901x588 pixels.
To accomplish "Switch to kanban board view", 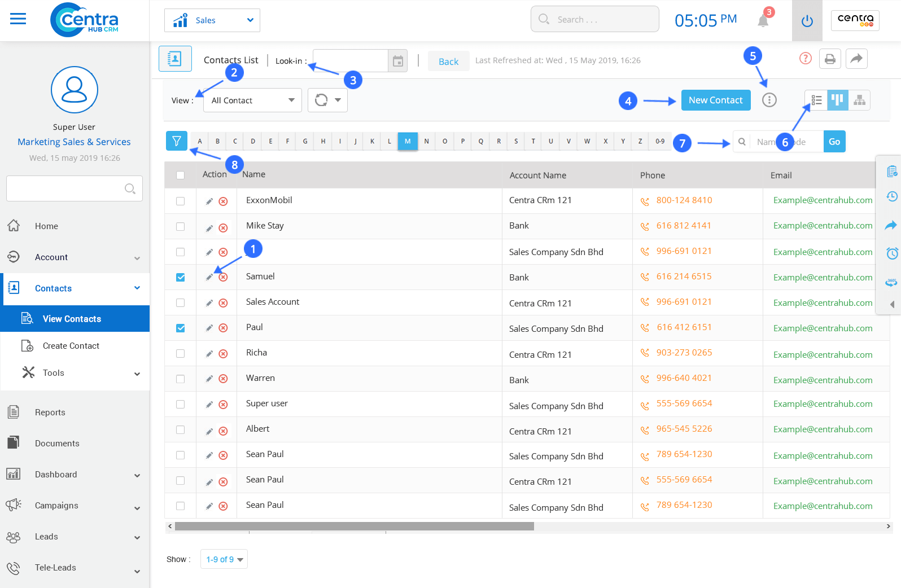I will click(x=838, y=100).
